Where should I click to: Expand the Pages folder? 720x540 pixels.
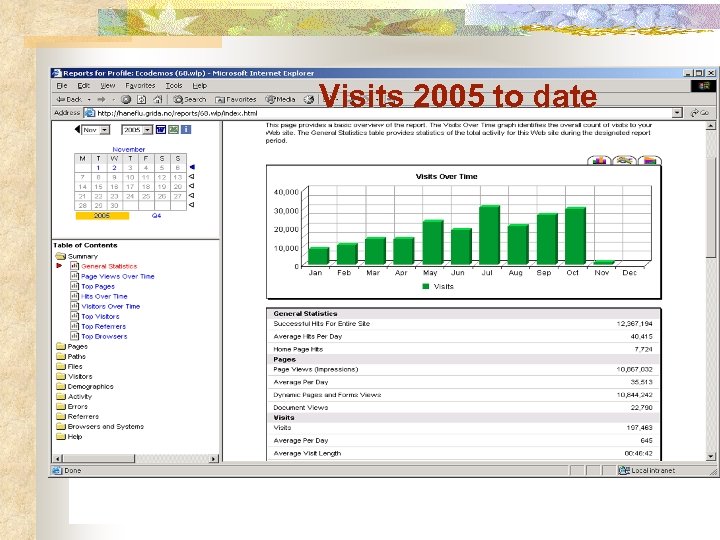[61, 347]
